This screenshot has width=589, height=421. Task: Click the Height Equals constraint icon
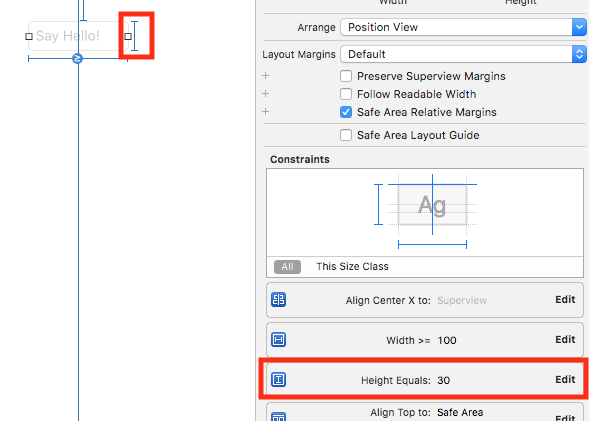coord(278,379)
